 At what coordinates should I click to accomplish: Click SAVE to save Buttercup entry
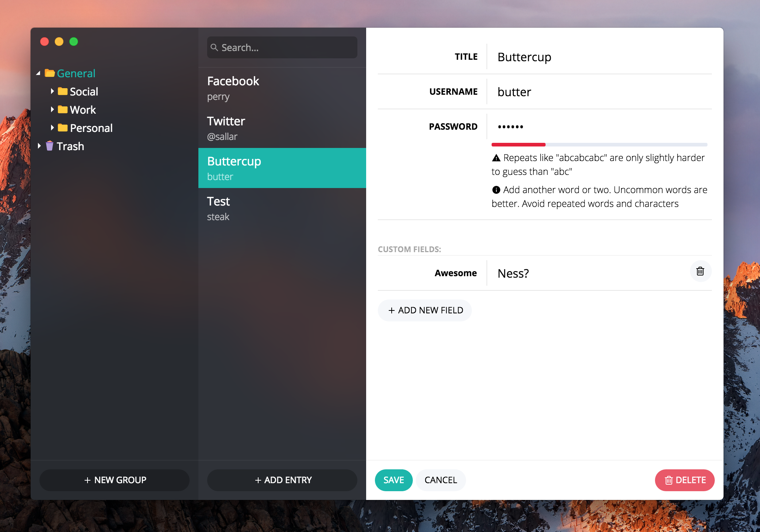[394, 480]
